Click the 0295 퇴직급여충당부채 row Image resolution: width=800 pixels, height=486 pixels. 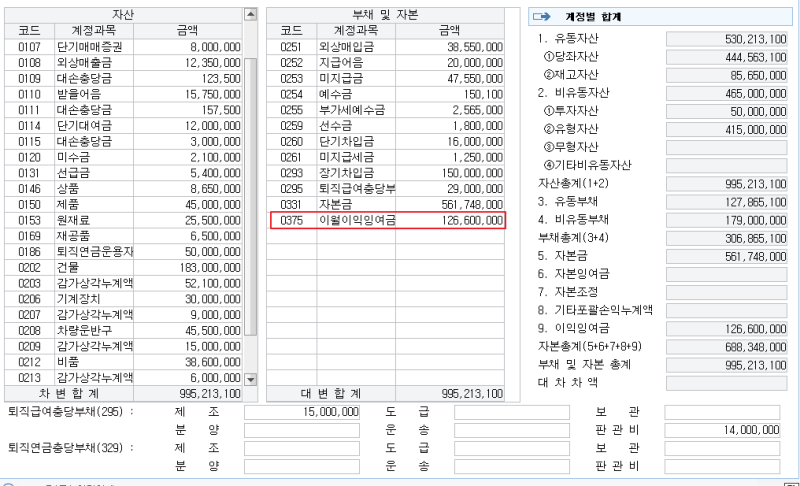(x=386, y=189)
